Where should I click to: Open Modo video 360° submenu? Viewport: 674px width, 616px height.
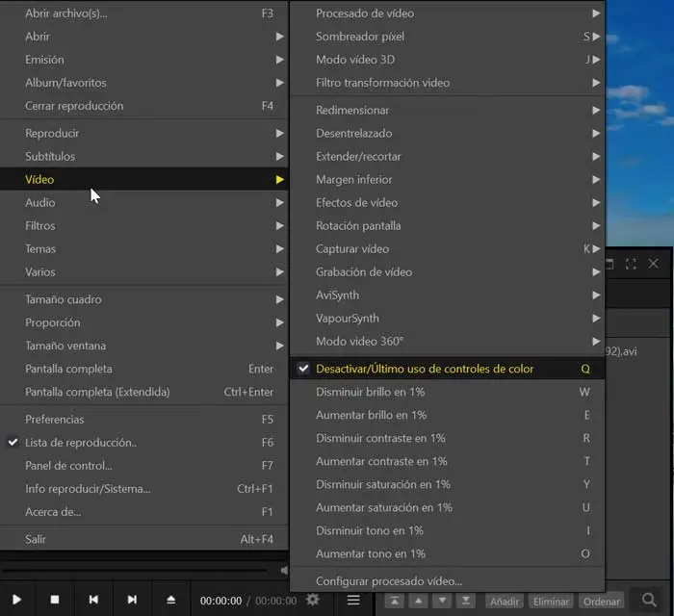[448, 342]
